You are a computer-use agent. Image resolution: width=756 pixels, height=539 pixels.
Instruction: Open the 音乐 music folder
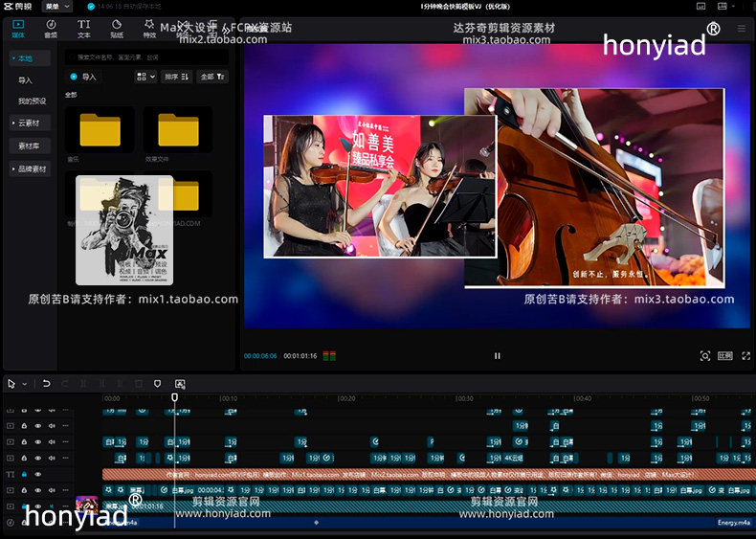tap(100, 130)
